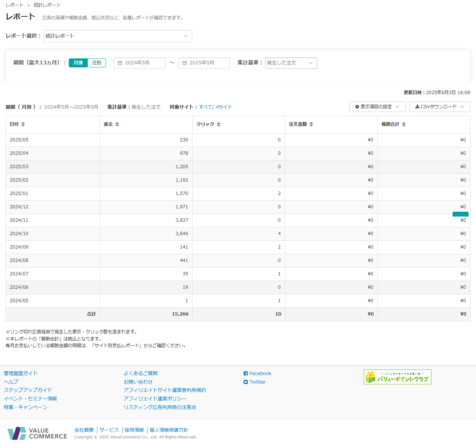This screenshot has height=448, width=476.
Task: Switch period to 月別 view
Action: pyautogui.click(x=78, y=63)
